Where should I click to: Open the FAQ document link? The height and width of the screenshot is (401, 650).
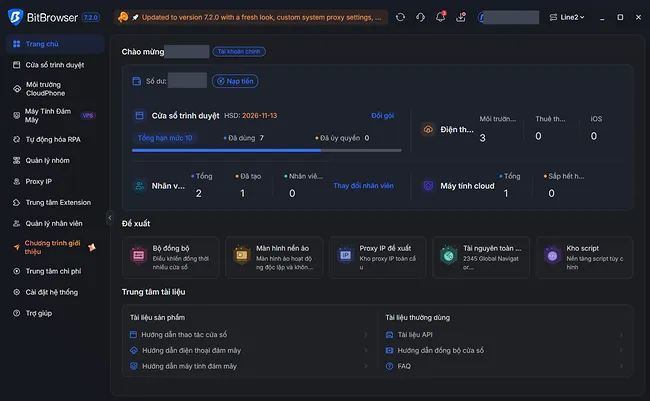[404, 366]
